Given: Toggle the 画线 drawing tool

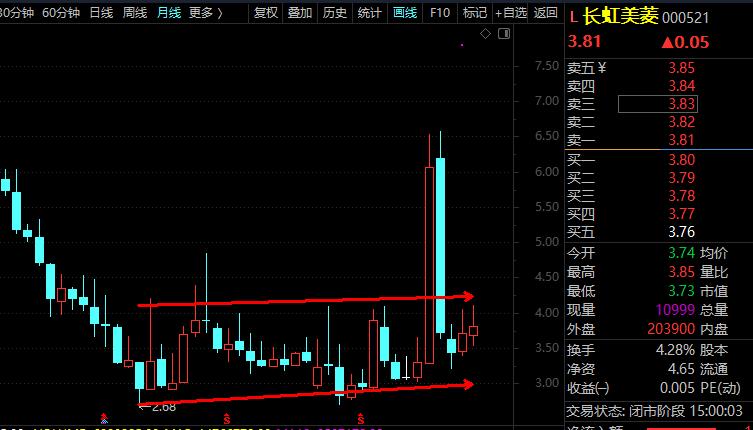Looking at the screenshot, I should pos(405,12).
